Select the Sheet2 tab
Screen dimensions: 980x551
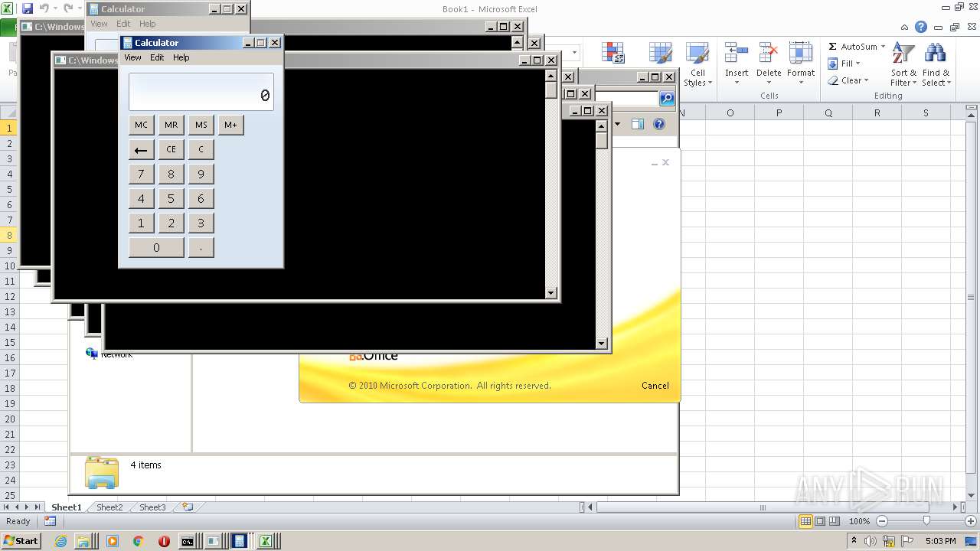tap(109, 507)
